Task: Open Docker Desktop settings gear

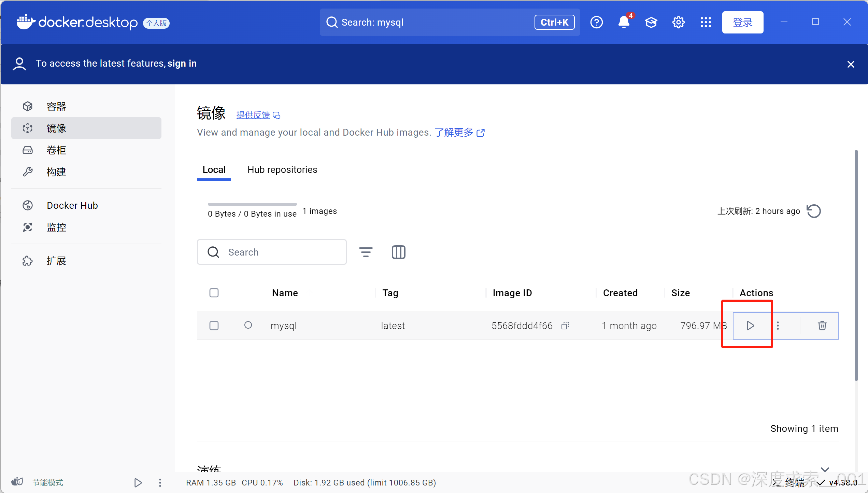Action: coord(678,23)
